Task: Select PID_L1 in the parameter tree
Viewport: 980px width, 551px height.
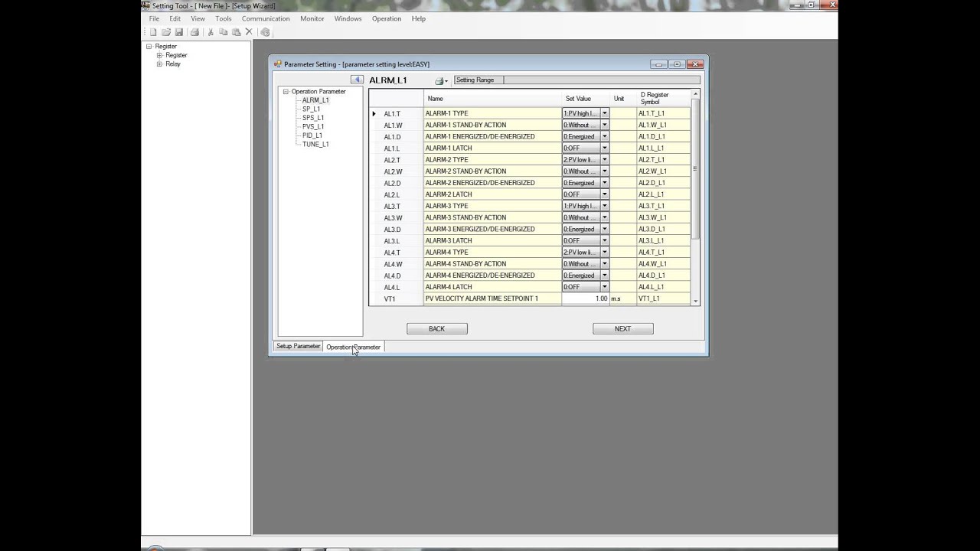Action: [x=312, y=135]
